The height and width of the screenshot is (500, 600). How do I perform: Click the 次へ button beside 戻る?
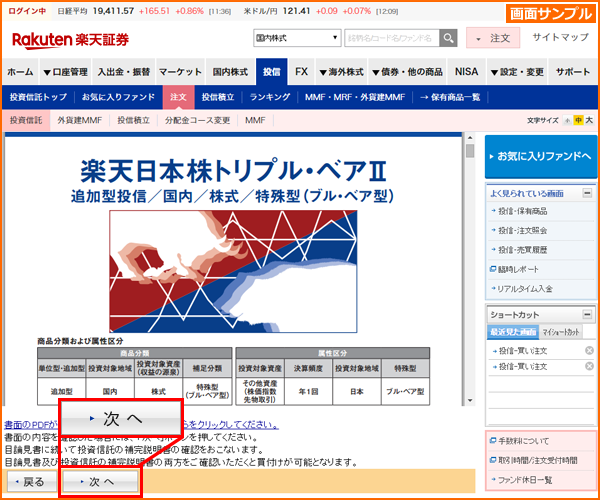point(99,482)
